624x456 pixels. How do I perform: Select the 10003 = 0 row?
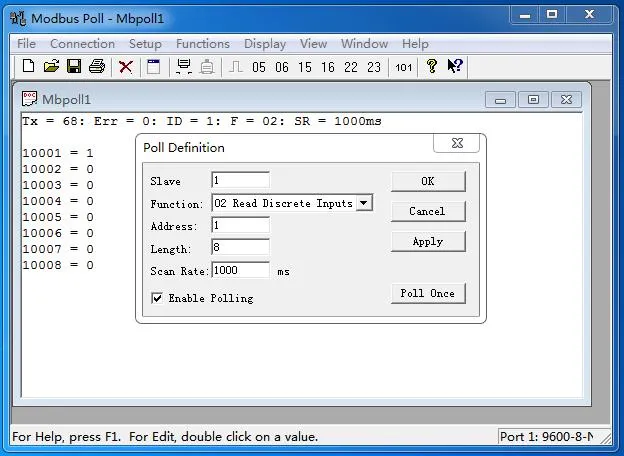click(58, 185)
